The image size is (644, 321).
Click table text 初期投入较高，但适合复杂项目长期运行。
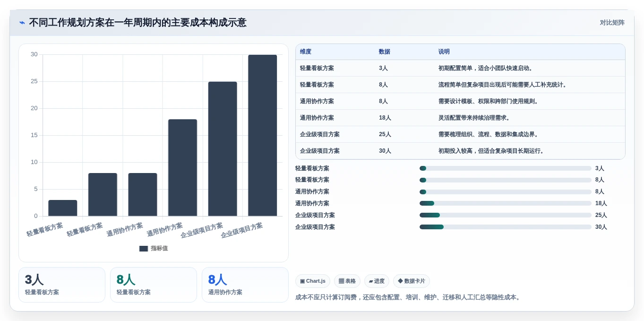pos(492,151)
